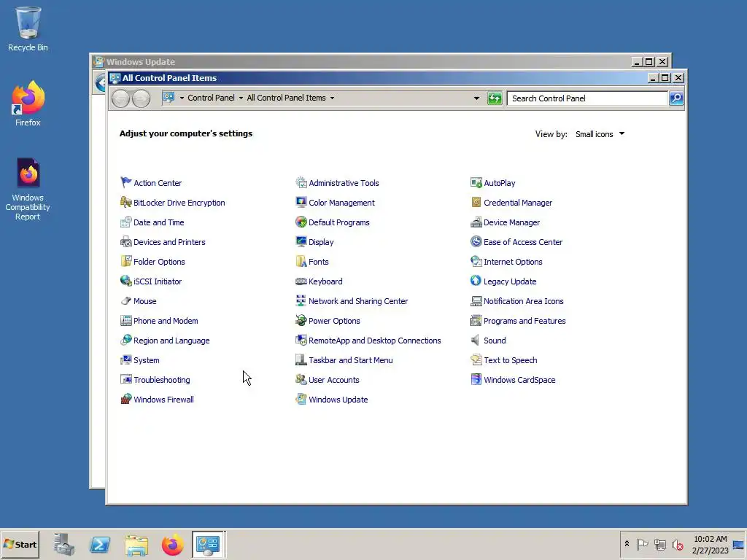The width and height of the screenshot is (747, 560).
Task: Click the Action Center flag in tray
Action: [642, 544]
